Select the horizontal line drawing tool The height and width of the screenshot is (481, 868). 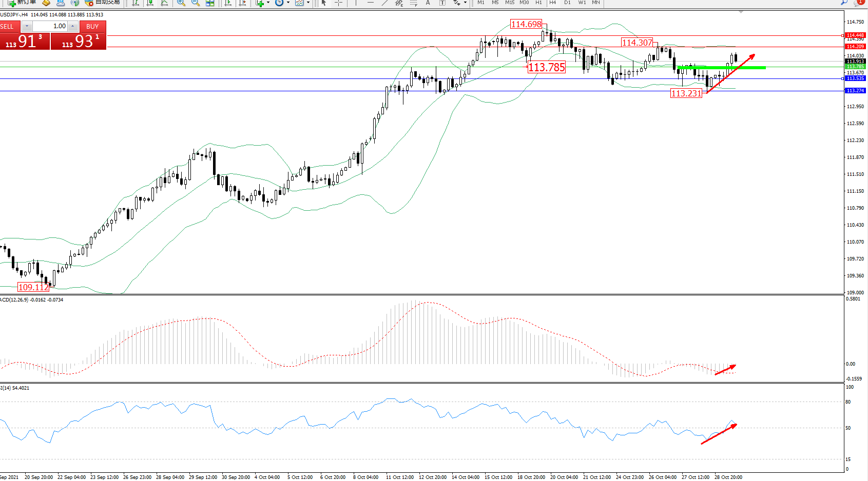370,3
